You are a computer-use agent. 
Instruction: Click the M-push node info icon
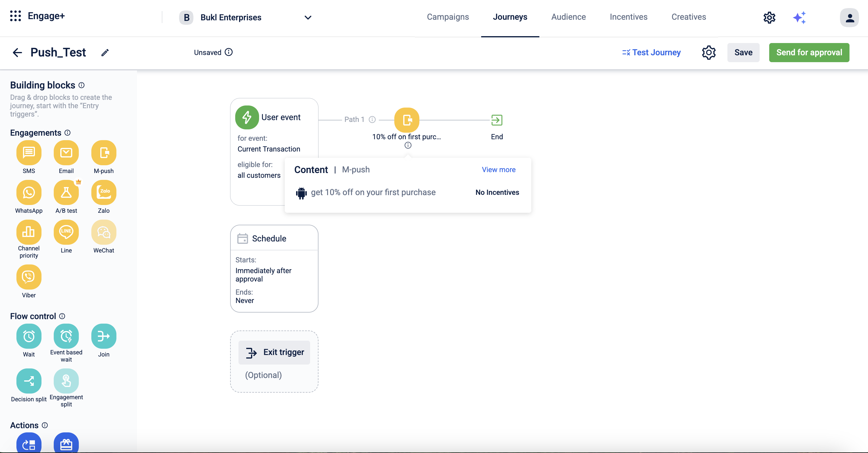click(x=408, y=146)
